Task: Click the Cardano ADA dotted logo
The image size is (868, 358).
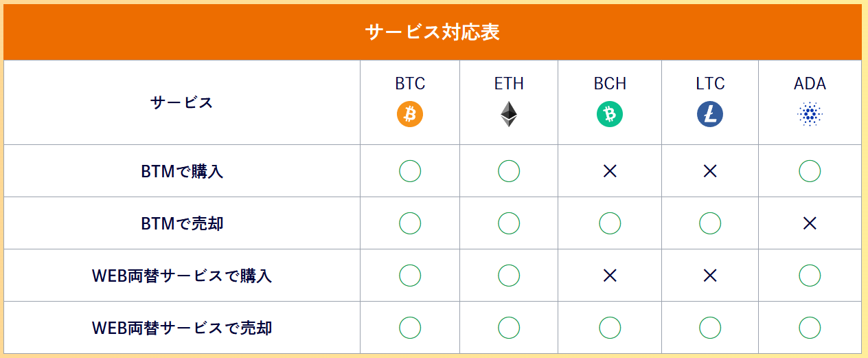Action: [x=810, y=114]
